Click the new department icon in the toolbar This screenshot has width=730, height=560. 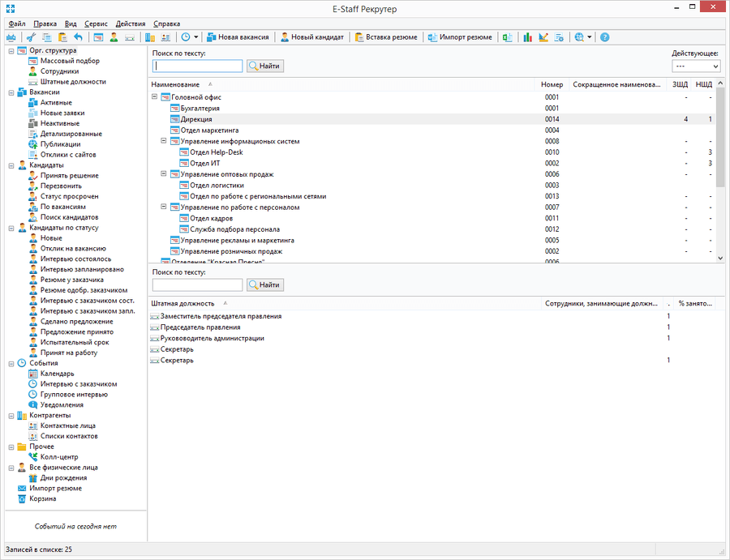point(98,37)
